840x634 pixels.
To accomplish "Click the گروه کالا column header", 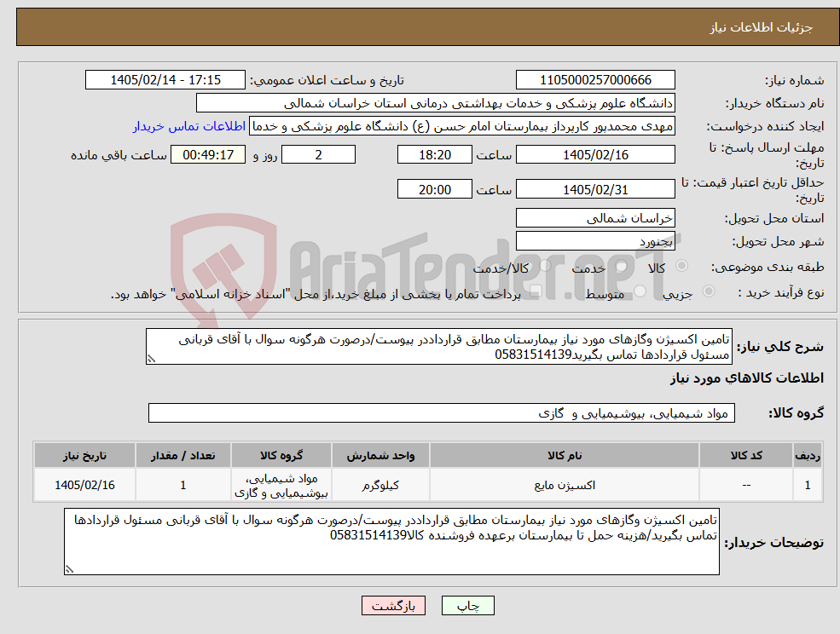I will tap(281, 456).
